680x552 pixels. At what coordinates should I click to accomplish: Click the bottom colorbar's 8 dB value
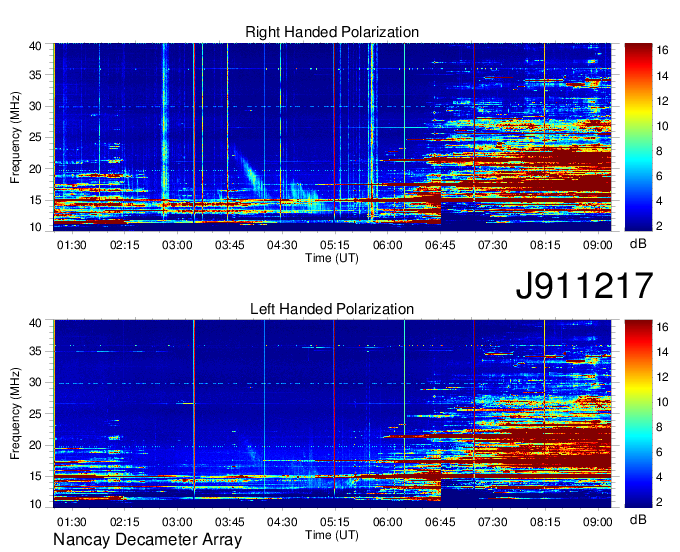[x=659, y=427]
